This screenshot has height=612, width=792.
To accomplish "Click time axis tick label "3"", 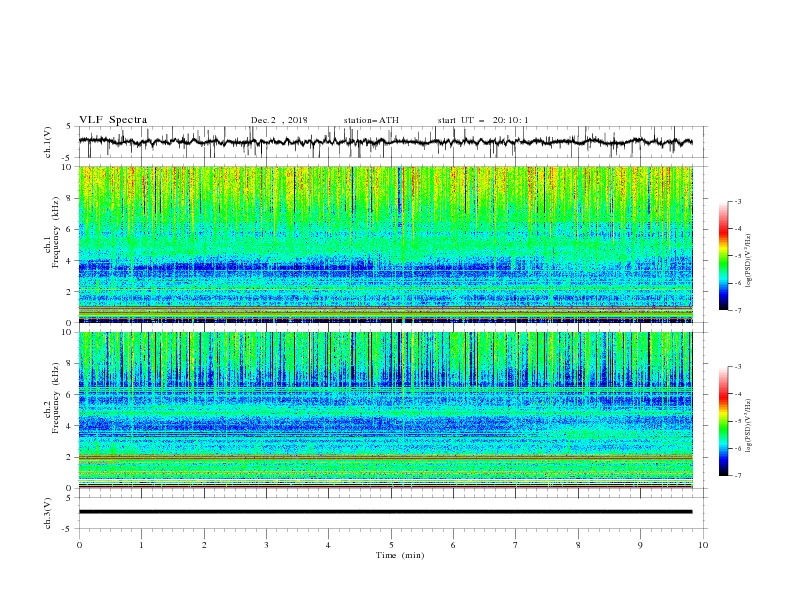I will coord(266,545).
